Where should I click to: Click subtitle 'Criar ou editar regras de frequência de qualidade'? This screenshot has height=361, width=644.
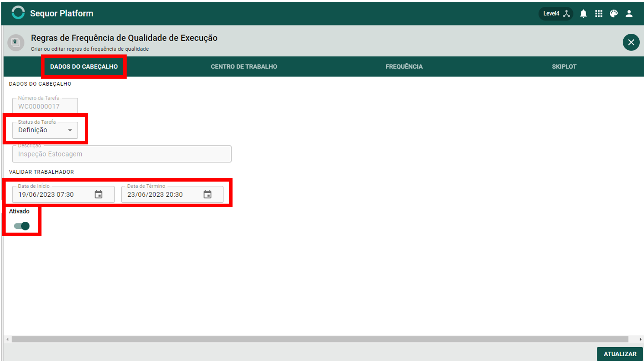[90, 49]
